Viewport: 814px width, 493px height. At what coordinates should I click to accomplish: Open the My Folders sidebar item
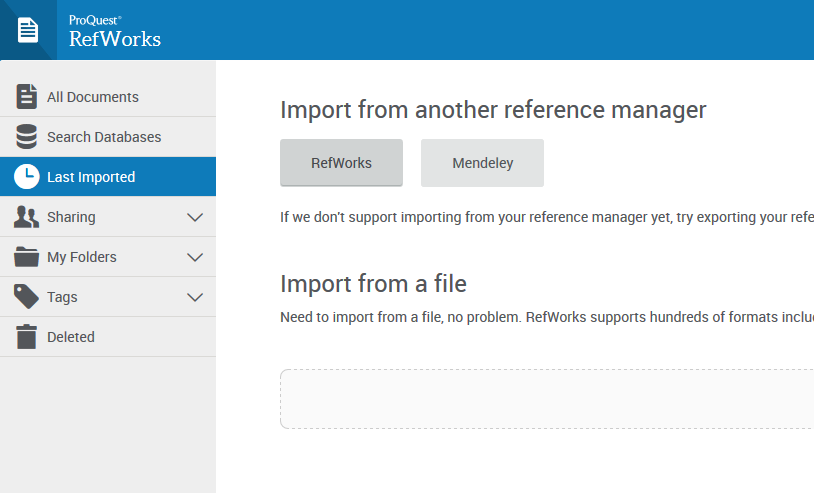tap(108, 257)
